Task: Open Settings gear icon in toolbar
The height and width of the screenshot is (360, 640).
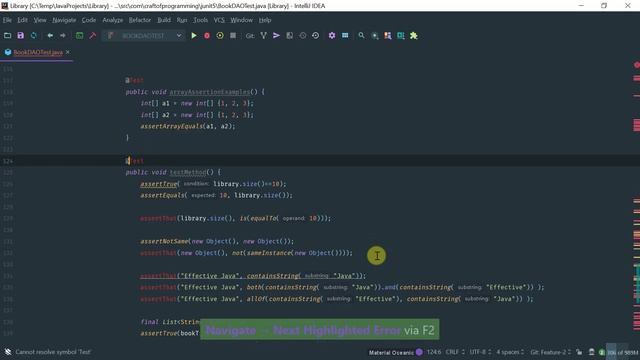Action: point(332,36)
